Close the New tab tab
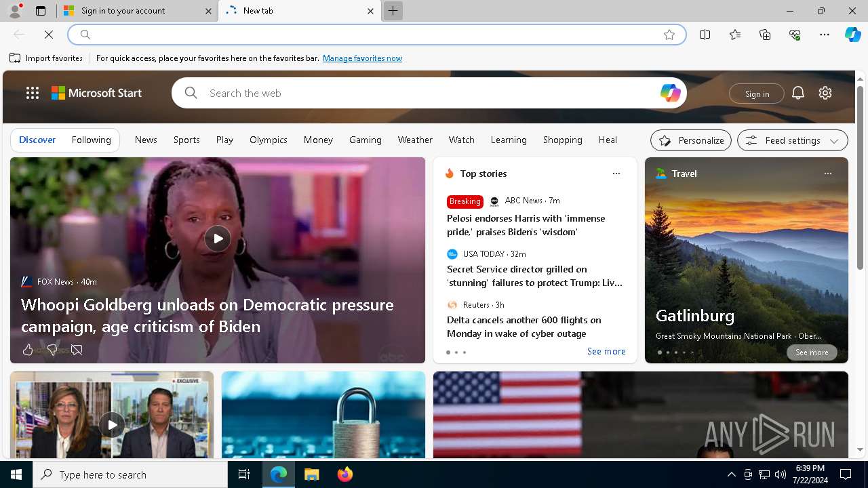The width and height of the screenshot is (868, 488). click(x=370, y=11)
